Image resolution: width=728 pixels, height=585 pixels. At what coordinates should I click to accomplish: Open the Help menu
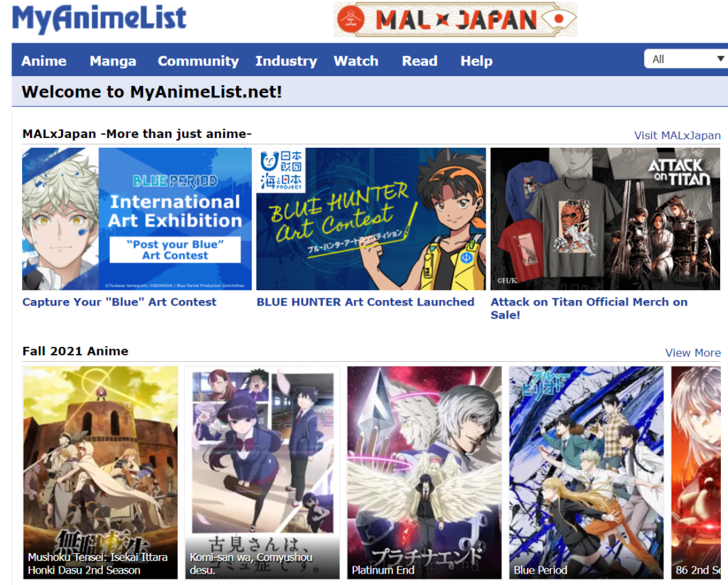pyautogui.click(x=476, y=61)
